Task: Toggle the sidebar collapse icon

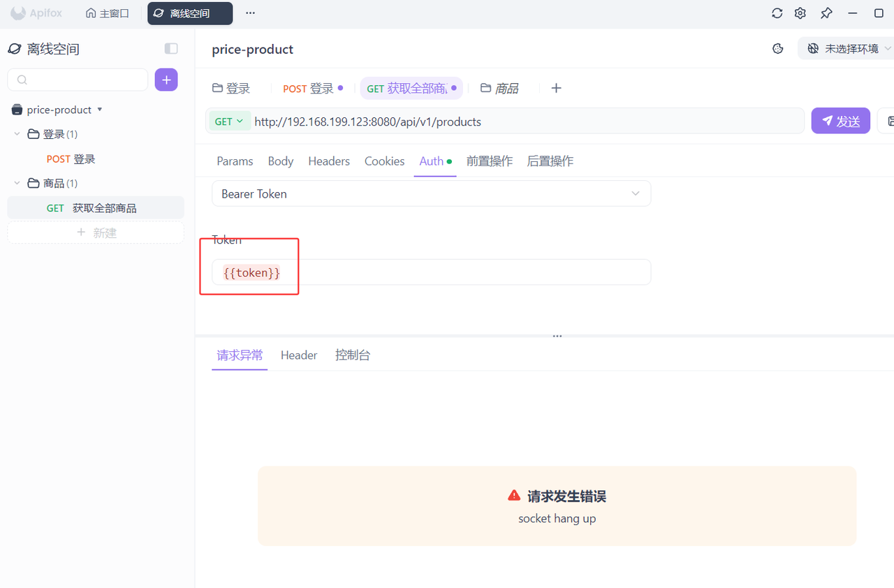Action: click(x=171, y=49)
